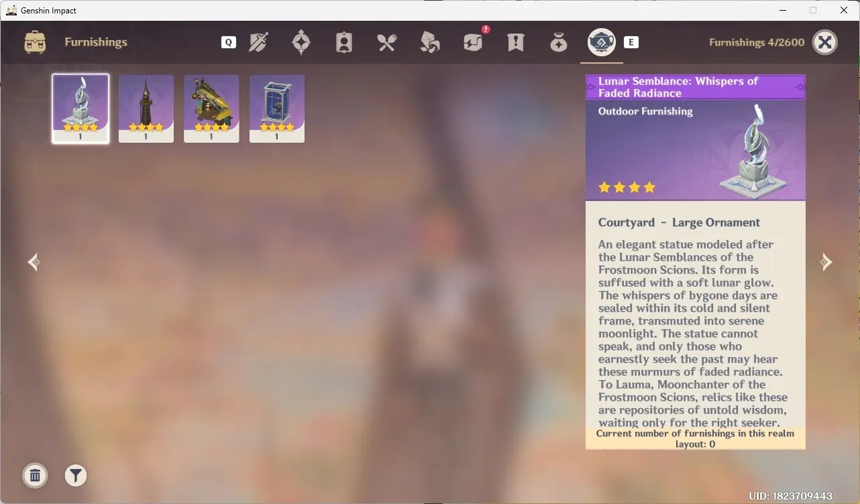Select the Lunar Semblance statue item
The image size is (860, 504).
(x=80, y=109)
